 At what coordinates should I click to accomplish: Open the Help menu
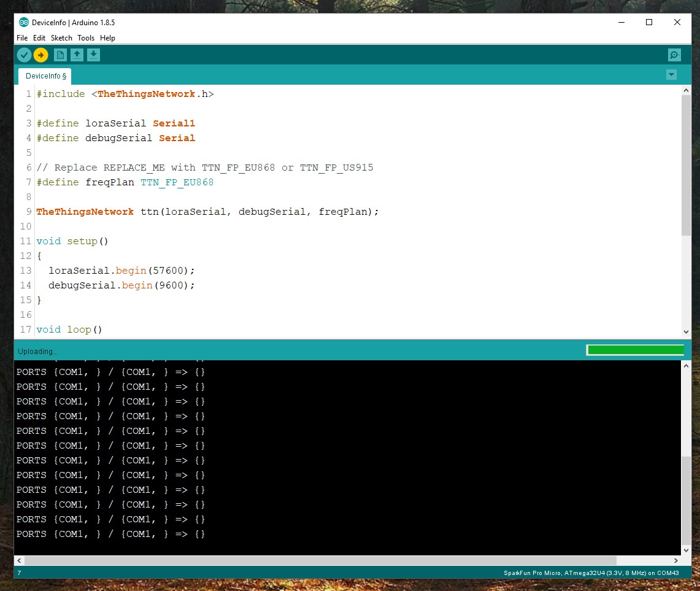[107, 38]
